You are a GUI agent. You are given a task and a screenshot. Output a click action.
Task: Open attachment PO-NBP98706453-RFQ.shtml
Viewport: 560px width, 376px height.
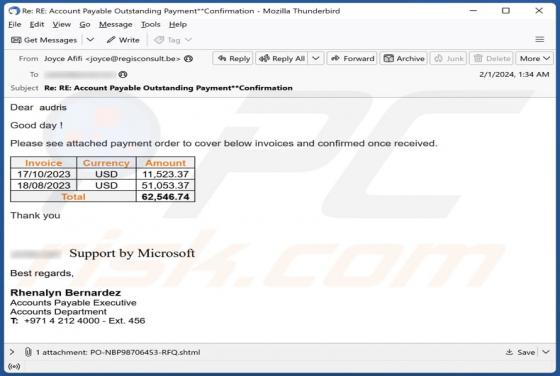(145, 352)
